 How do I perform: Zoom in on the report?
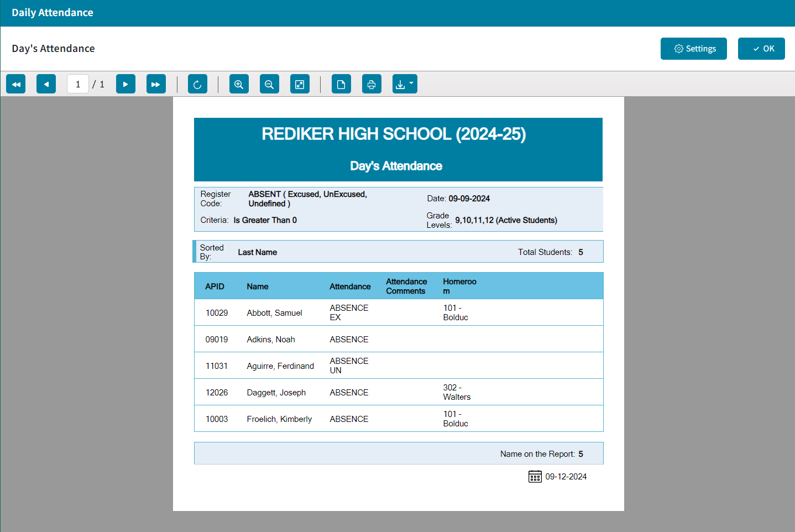point(239,84)
